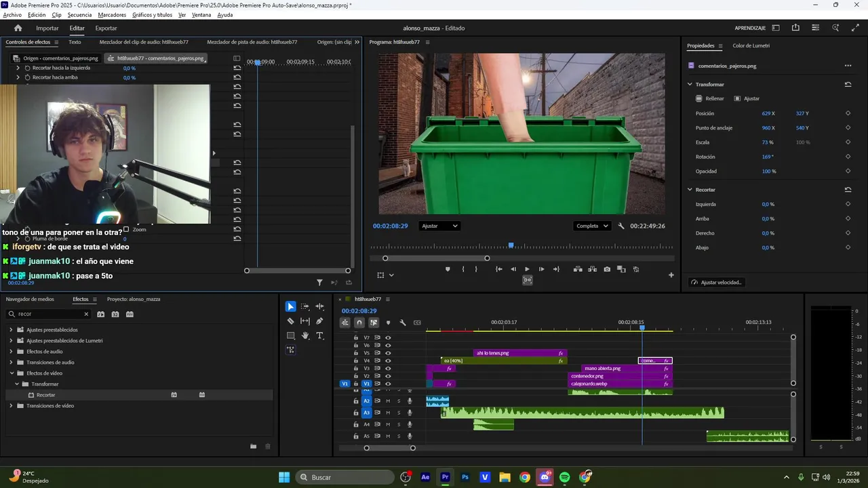Viewport: 868px width, 488px height.
Task: Click the Rellenar button in Transformar
Action: click(709, 99)
